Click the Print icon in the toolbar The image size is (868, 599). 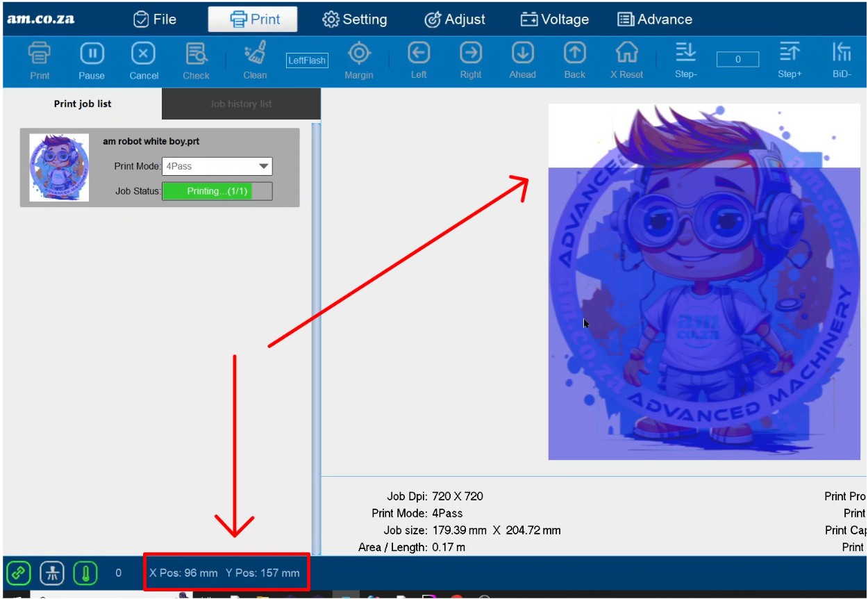pyautogui.click(x=40, y=54)
